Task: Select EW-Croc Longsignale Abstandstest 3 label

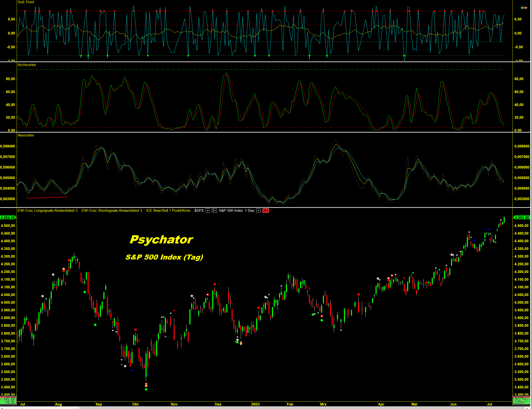Action: 47,211
